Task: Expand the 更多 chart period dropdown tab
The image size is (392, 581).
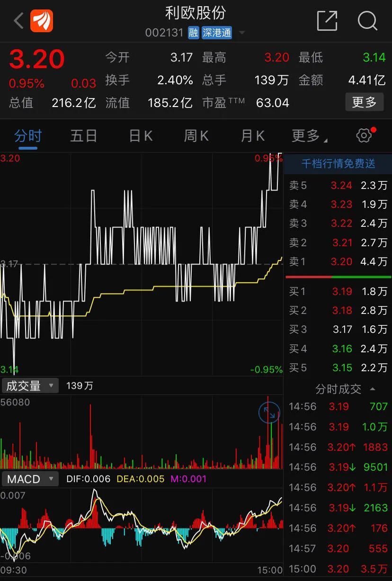Action: coord(309,136)
